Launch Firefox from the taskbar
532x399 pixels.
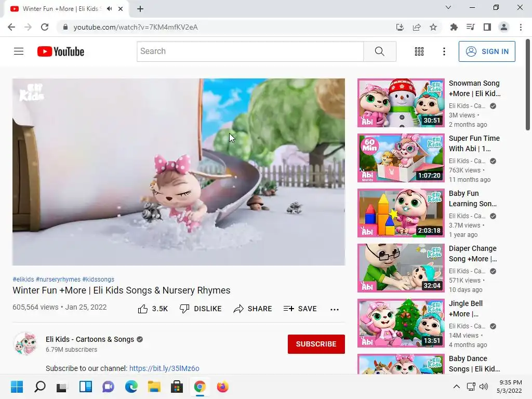tap(222, 387)
